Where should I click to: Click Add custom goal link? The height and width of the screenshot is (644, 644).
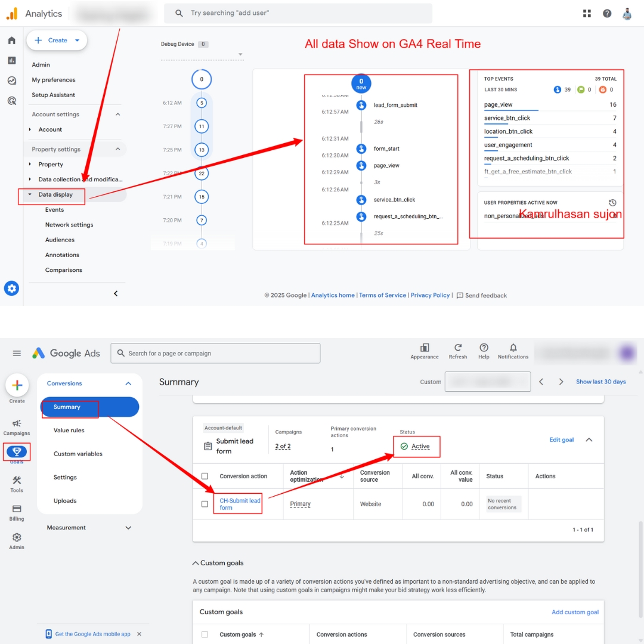point(575,612)
